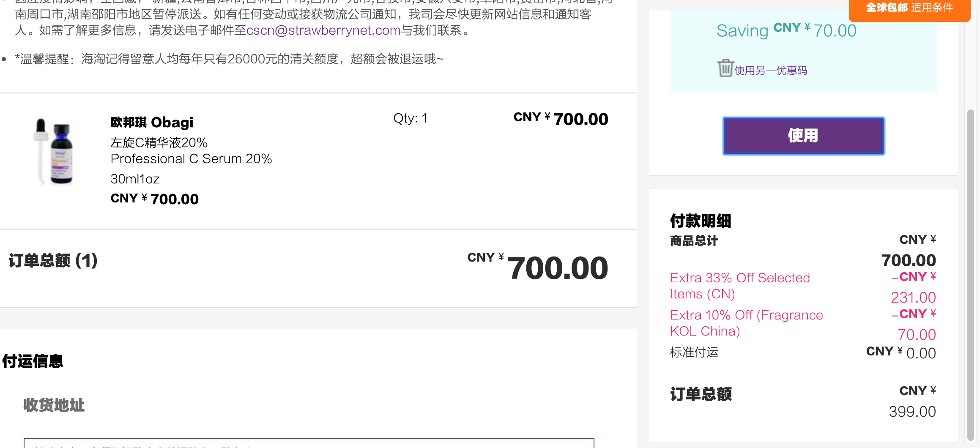980x448 pixels.
Task: Click the page vertical scrollbar
Action: coord(971,275)
